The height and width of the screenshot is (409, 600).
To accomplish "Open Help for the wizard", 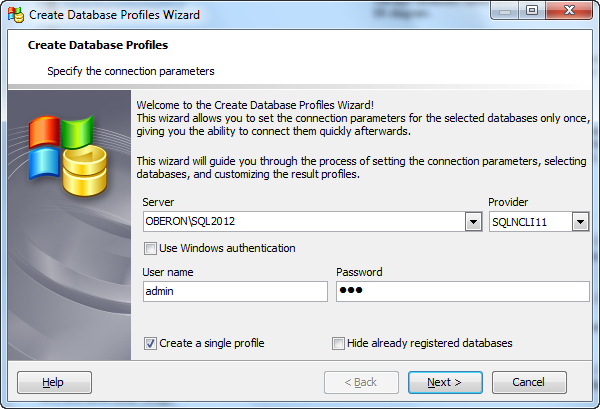I will point(54,382).
